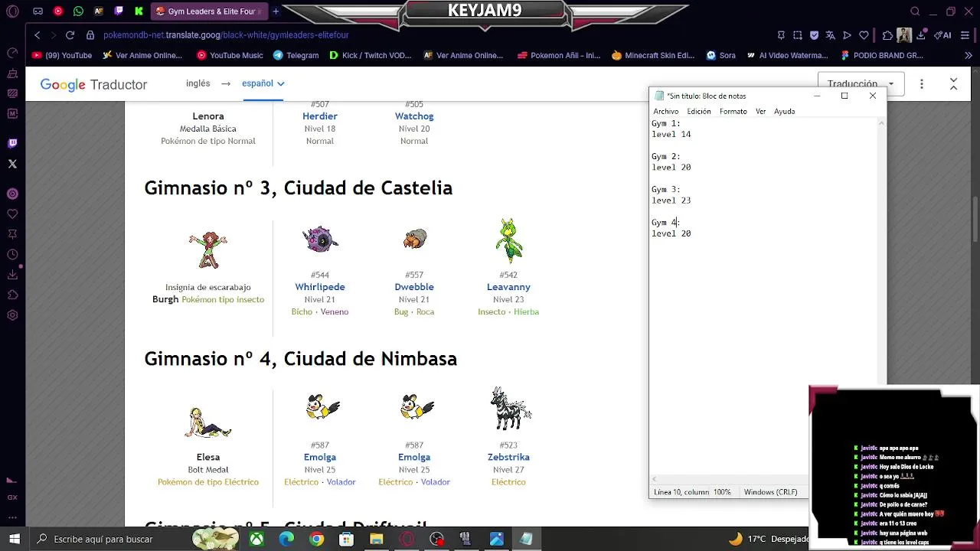Open the pinned WhatsApp tab

point(78,11)
